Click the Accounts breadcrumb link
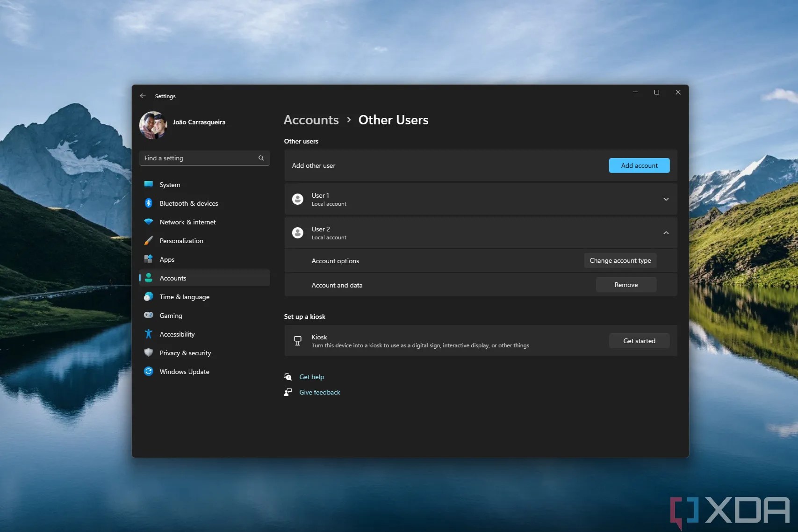 pyautogui.click(x=311, y=120)
